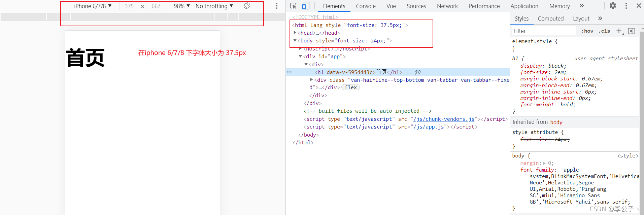Open the Memory tab

[560, 6]
